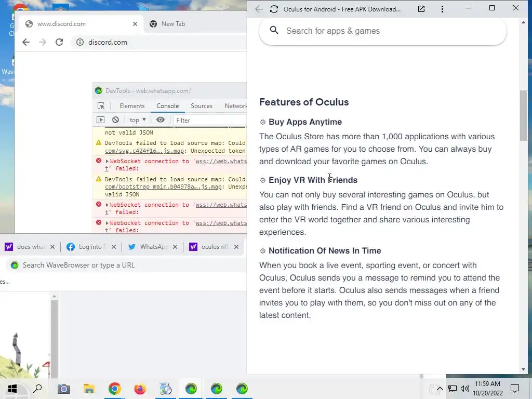Close the www.discord.com tab

tap(135, 24)
